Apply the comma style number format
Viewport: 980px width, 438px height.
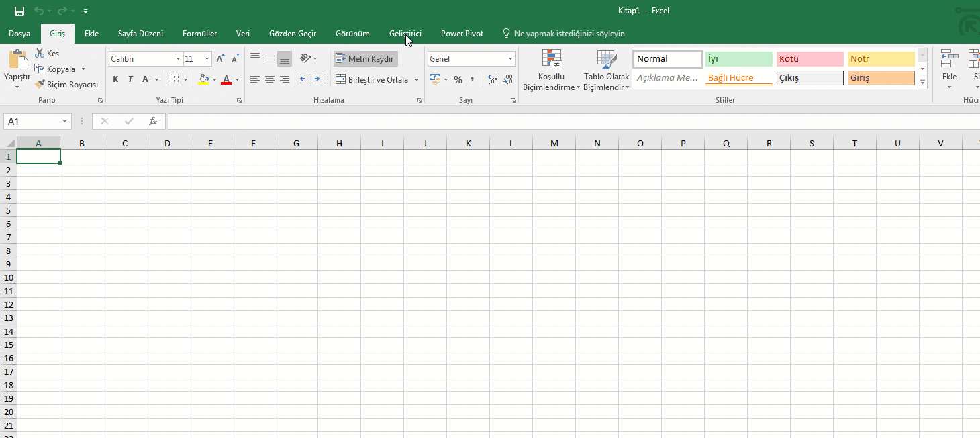[473, 79]
